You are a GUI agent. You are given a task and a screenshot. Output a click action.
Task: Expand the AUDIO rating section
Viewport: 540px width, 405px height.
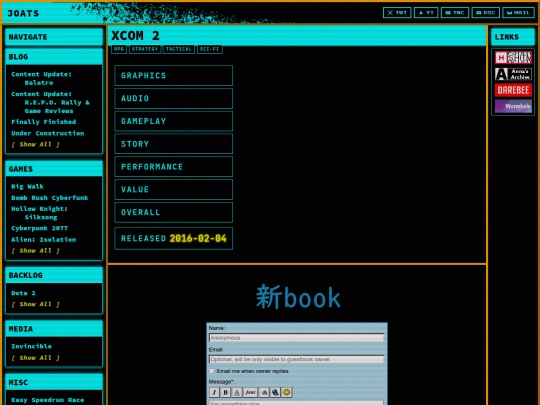tap(174, 98)
